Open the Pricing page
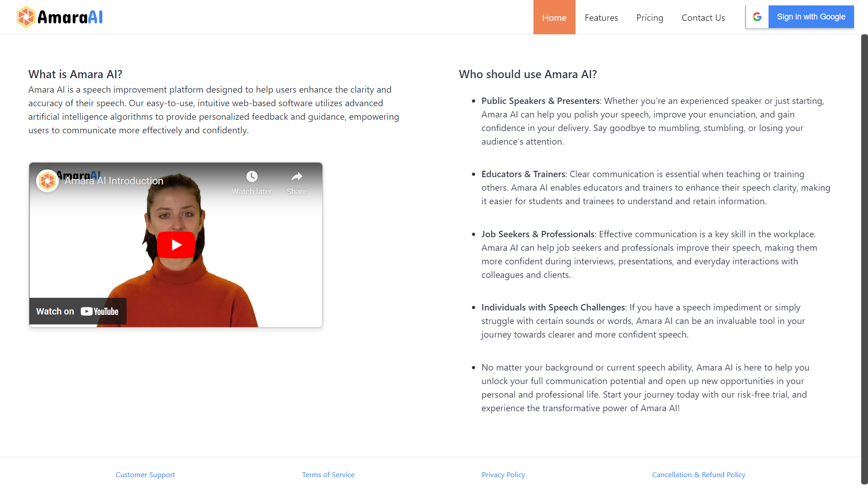Viewport: 868px width, 488px height. point(650,17)
